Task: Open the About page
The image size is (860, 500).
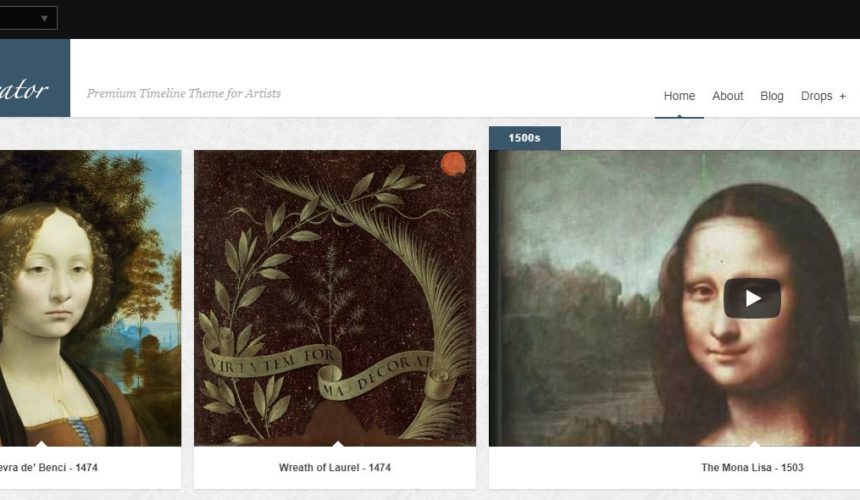Action: tap(727, 96)
